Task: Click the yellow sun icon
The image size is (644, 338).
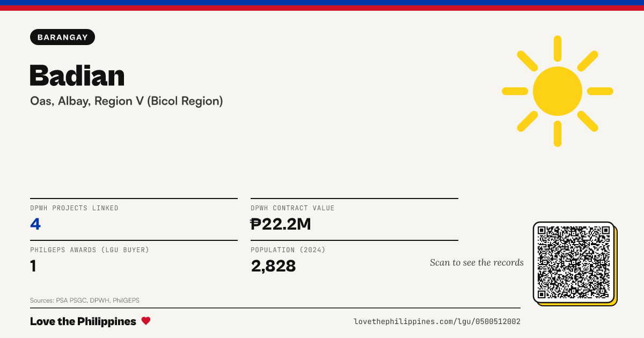Action: pyautogui.click(x=558, y=91)
